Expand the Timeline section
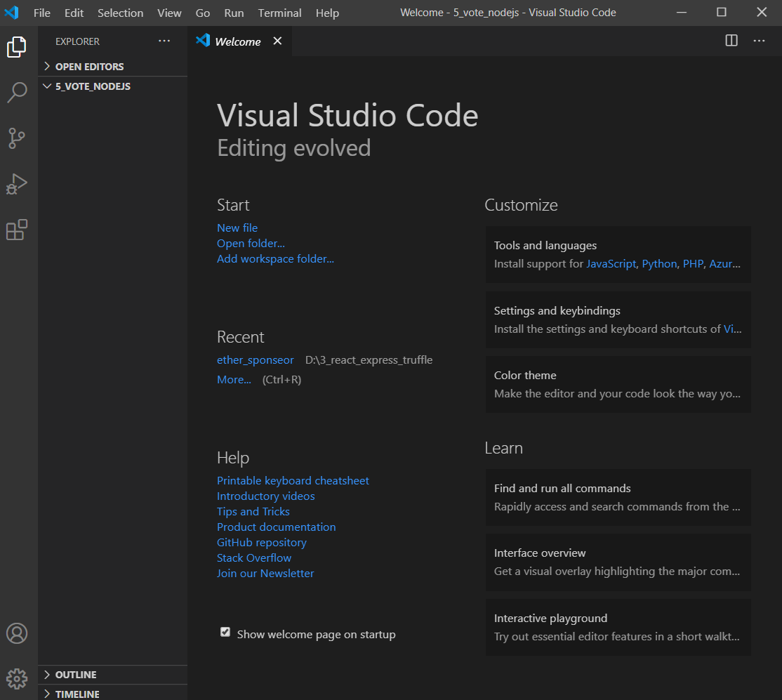Image resolution: width=782 pixels, height=700 pixels. click(x=77, y=694)
